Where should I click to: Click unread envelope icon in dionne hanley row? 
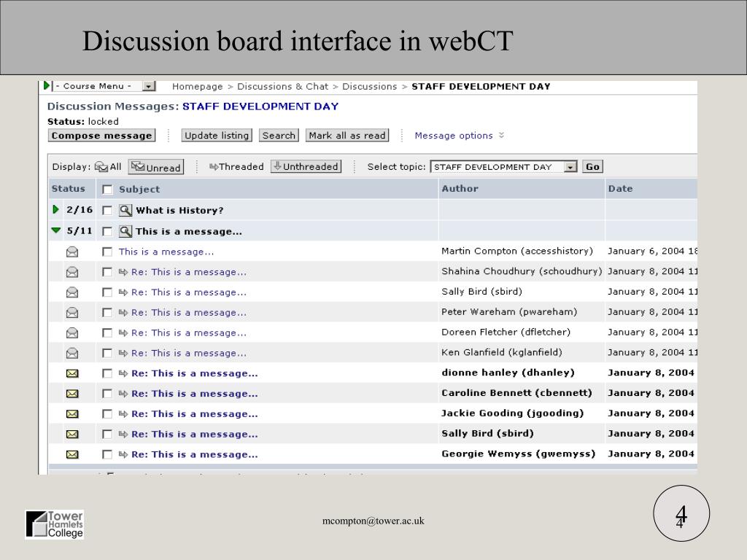click(72, 374)
